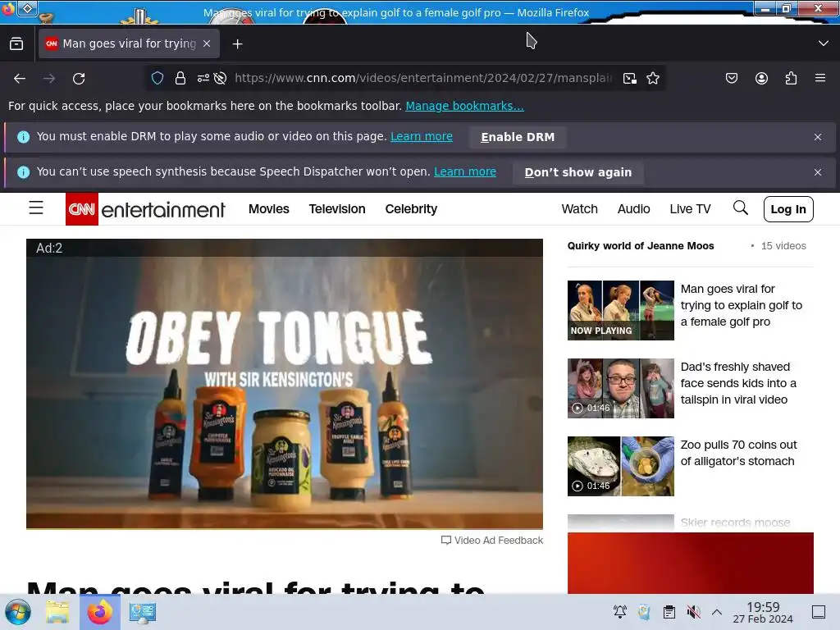Viewport: 840px width, 630px height.
Task: Click the Enable DRM button
Action: [x=518, y=137]
